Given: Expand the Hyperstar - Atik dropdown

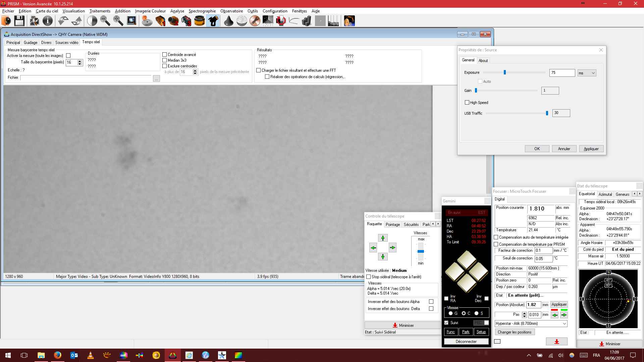Looking at the screenshot, I should (x=564, y=323).
